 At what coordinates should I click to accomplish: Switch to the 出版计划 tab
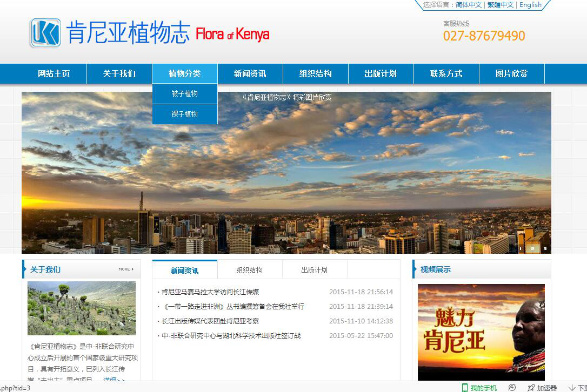314,270
